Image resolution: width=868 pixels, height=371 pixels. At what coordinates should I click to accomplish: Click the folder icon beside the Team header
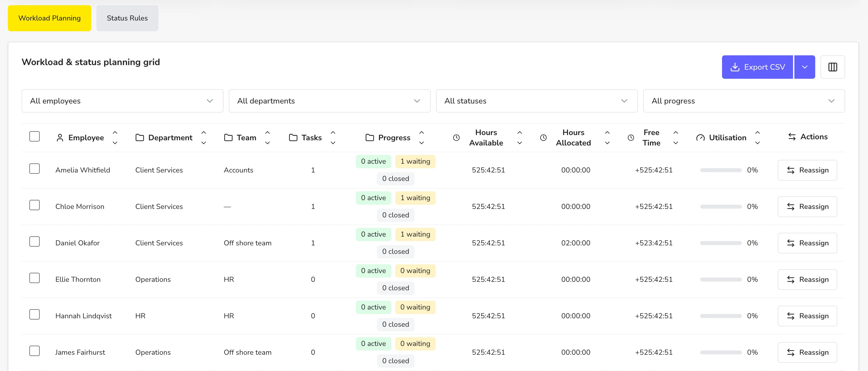(x=228, y=137)
